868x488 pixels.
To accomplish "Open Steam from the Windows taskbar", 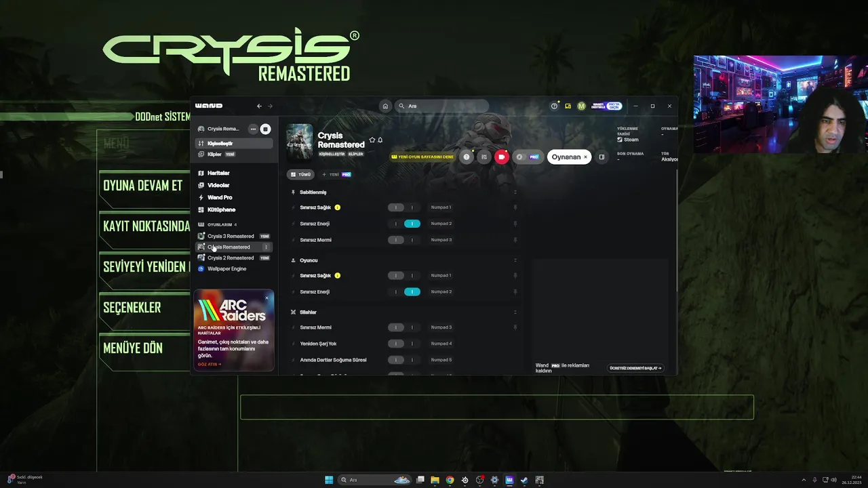I will click(x=524, y=480).
